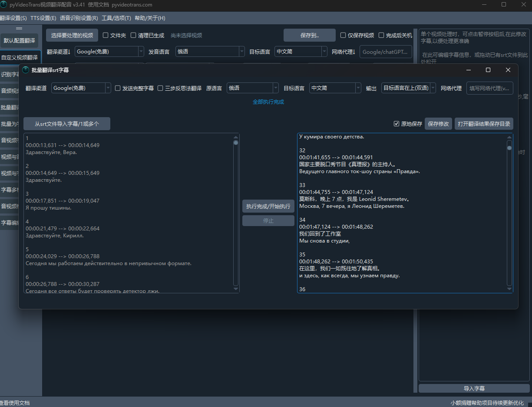Viewport: 532px width, 407px height.
Task: Click the sidebar collapse handle above 默认配置翻译
Action: pos(19,29)
